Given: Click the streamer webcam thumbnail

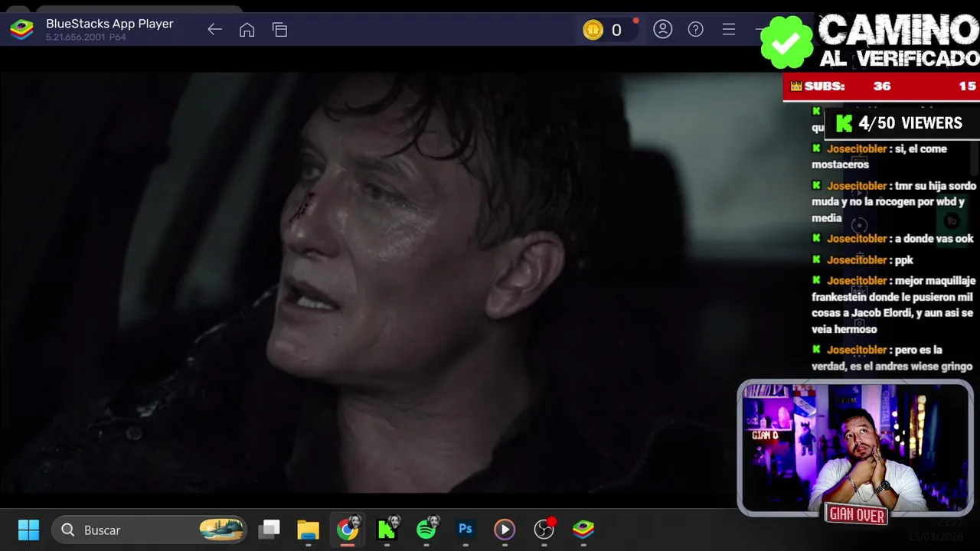Looking at the screenshot, I should (x=855, y=446).
